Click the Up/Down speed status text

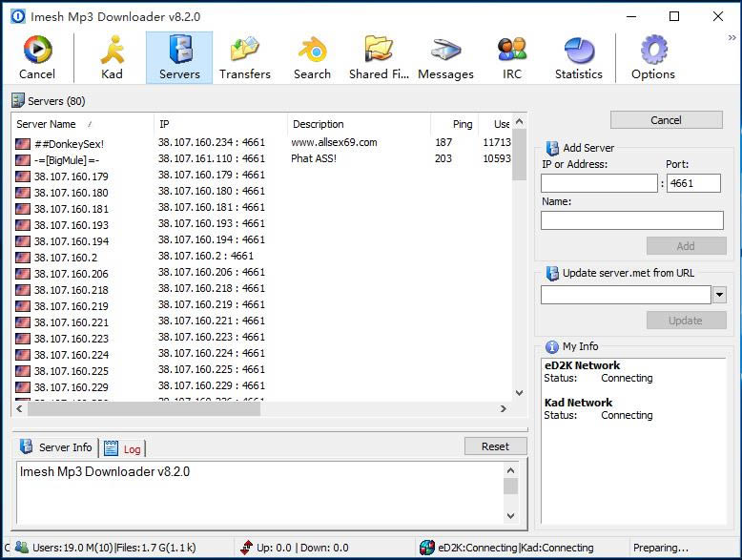302,548
